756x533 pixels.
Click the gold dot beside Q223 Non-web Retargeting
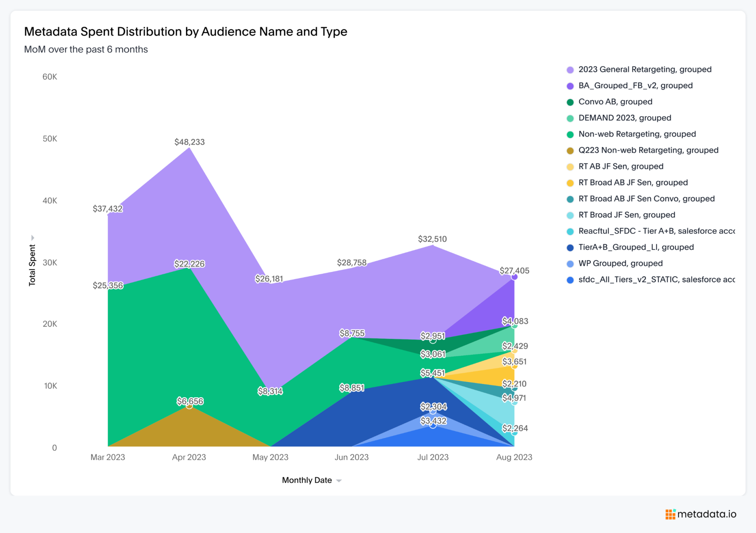[x=571, y=150]
